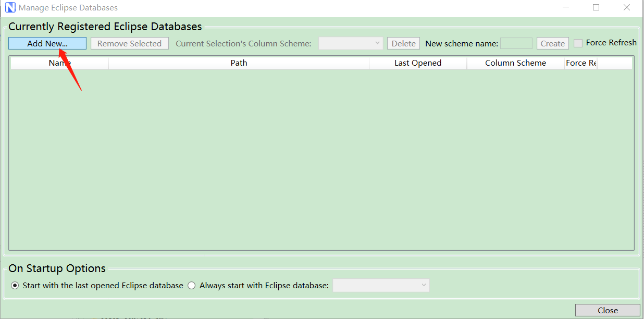Maximize the Manage Eclipse Databases window
644x319 pixels.
point(596,7)
